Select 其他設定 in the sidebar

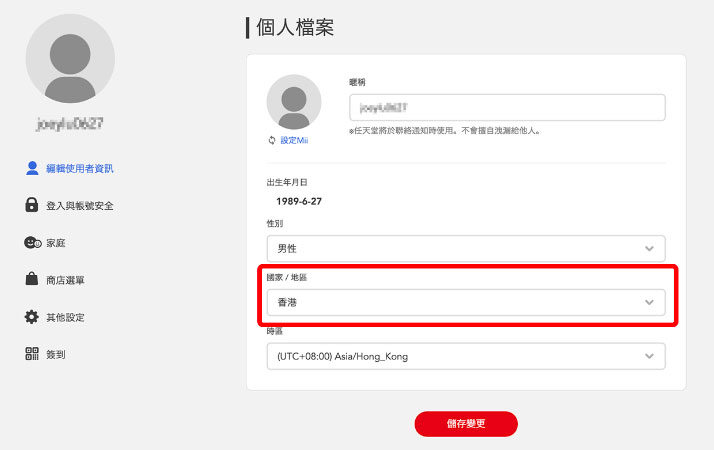65,317
